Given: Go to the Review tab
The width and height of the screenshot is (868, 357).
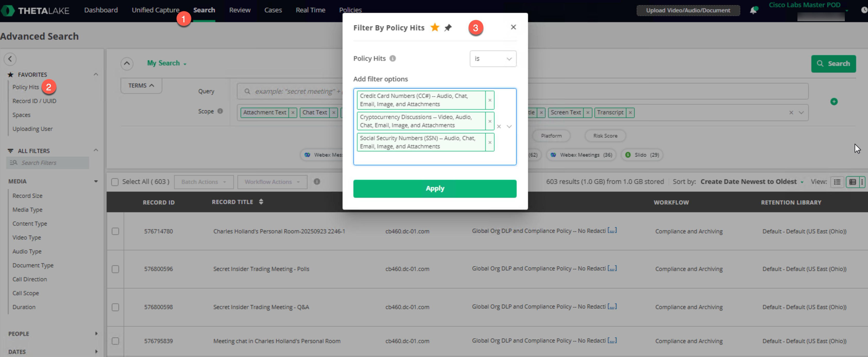Looking at the screenshot, I should (240, 10).
